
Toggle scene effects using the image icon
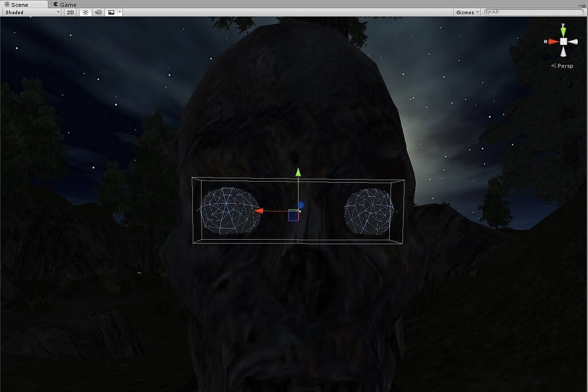[110, 11]
